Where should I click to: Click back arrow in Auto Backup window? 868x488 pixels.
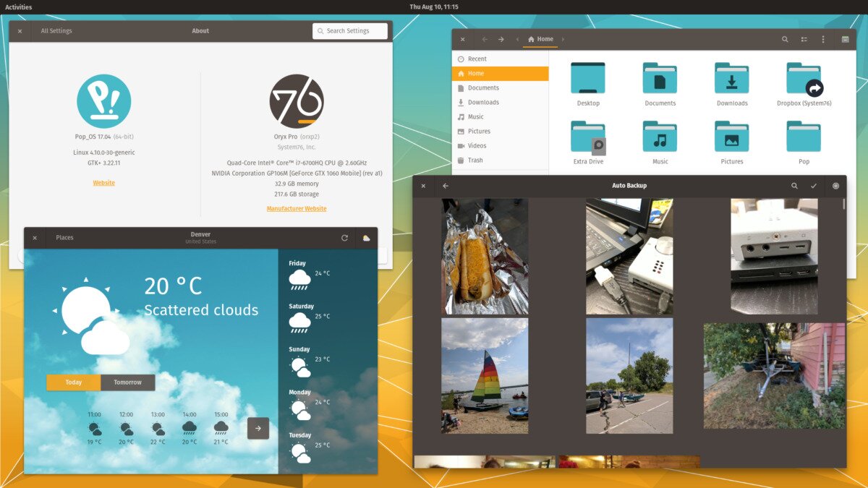(x=446, y=186)
